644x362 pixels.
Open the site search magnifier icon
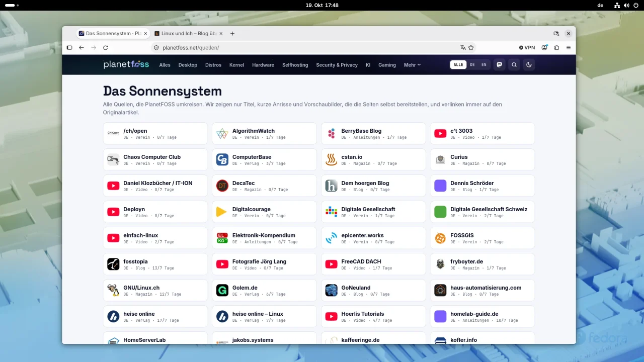(514, 65)
